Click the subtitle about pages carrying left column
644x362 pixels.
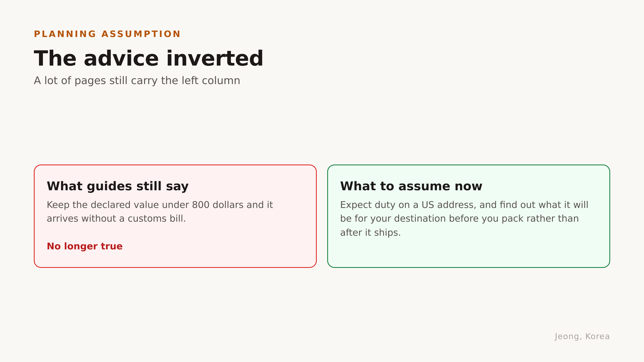coord(137,81)
